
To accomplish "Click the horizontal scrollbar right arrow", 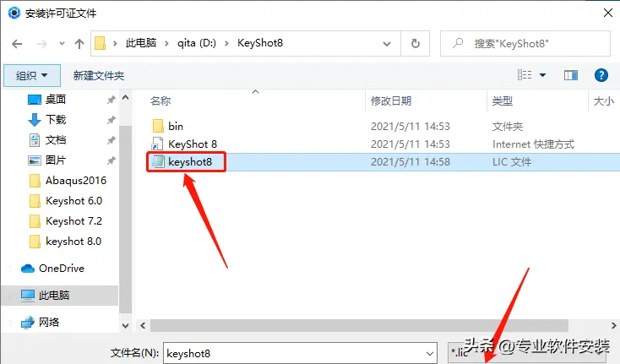I will point(613,326).
